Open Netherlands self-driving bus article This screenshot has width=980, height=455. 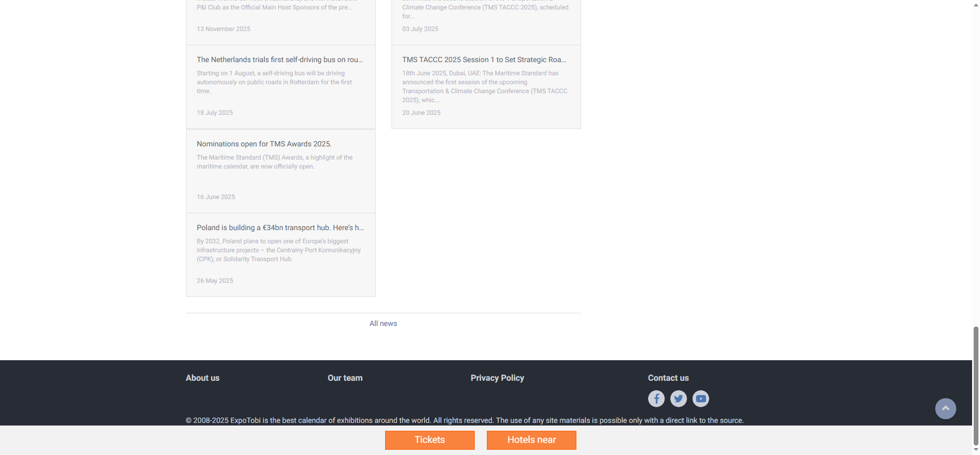(x=279, y=60)
